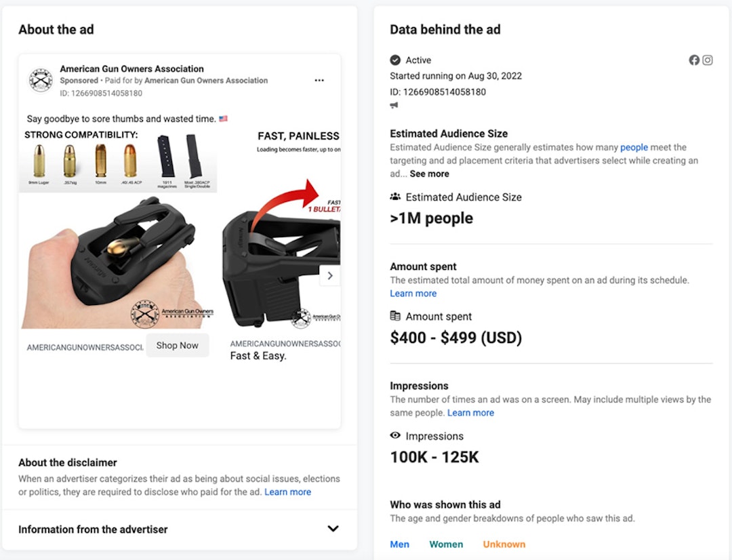Image resolution: width=732 pixels, height=560 pixels.
Task: Toggle Men in the gender breakdown legend
Action: pyautogui.click(x=400, y=544)
